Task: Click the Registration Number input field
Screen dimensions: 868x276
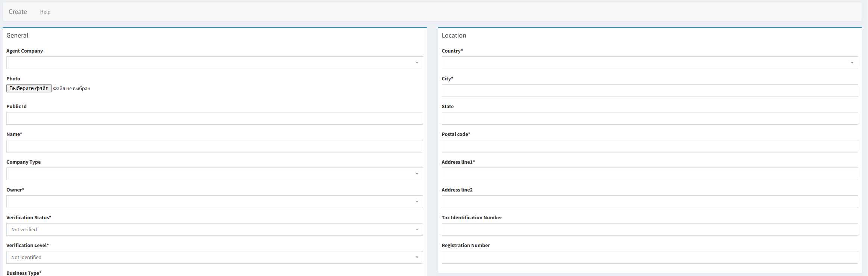Action: point(649,257)
